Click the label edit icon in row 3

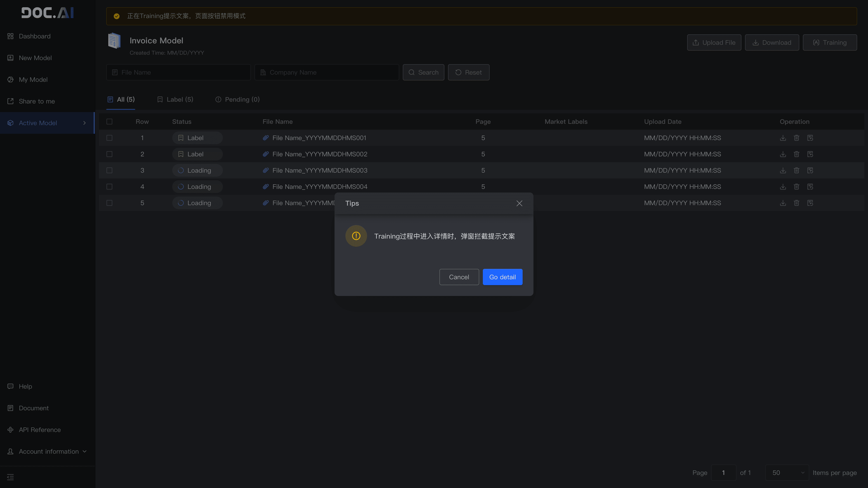click(810, 170)
